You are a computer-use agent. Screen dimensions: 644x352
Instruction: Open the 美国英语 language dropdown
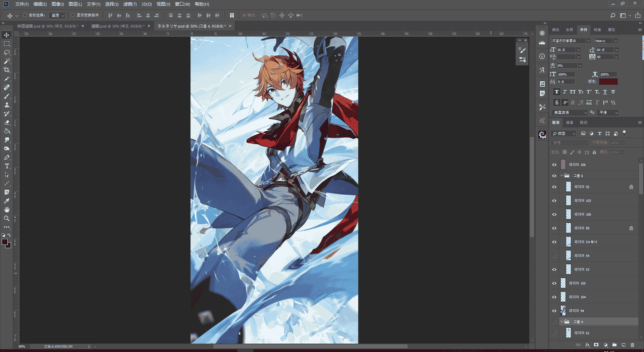pos(570,113)
